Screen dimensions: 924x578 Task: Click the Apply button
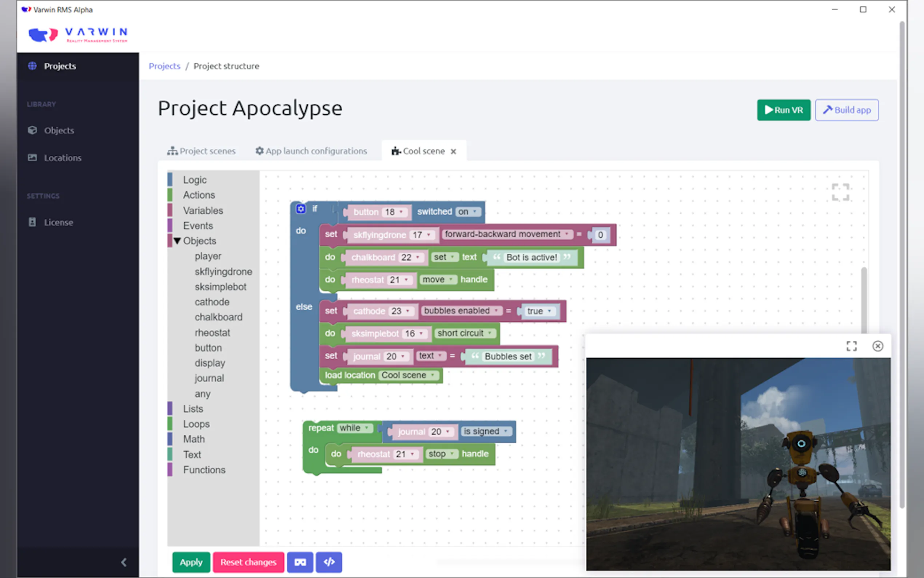click(191, 562)
